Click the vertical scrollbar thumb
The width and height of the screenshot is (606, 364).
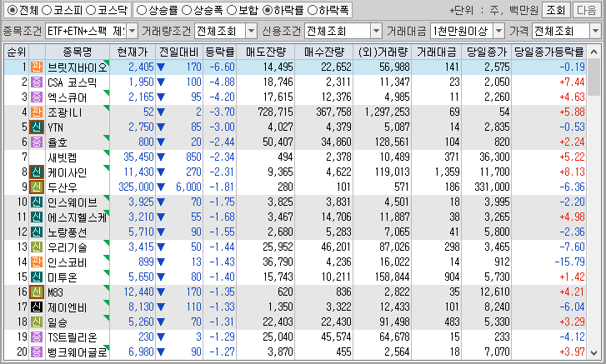594,77
